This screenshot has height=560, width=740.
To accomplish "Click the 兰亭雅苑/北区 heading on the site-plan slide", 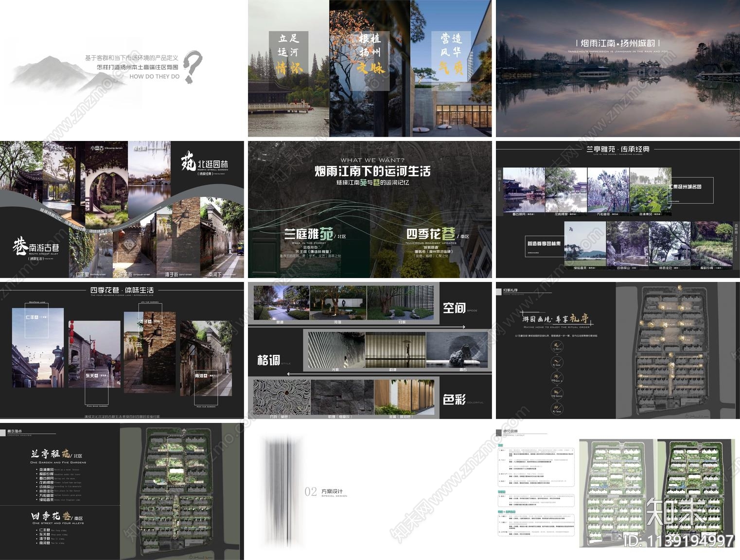I will click(56, 454).
